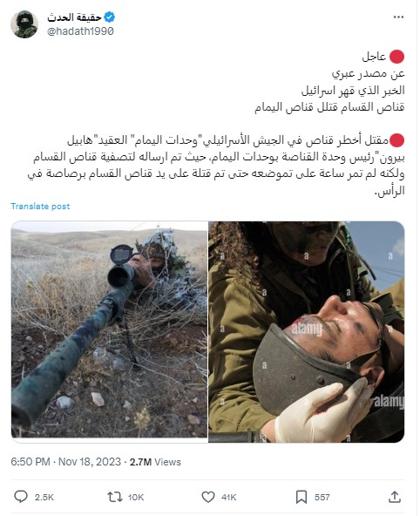Open the profile avatar of hadath1990

click(x=24, y=24)
